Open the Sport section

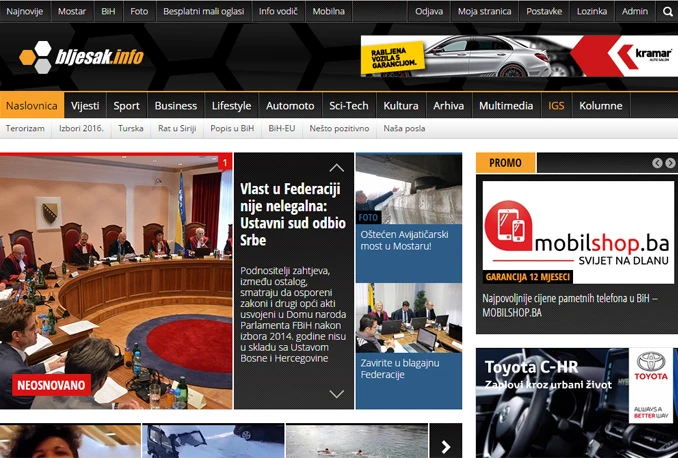127,106
